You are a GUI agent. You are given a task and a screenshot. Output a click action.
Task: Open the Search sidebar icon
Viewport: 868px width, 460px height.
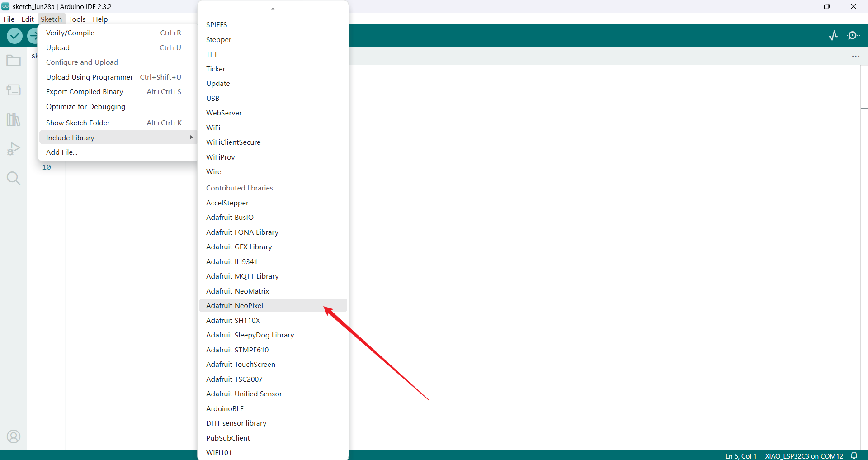[x=14, y=178]
